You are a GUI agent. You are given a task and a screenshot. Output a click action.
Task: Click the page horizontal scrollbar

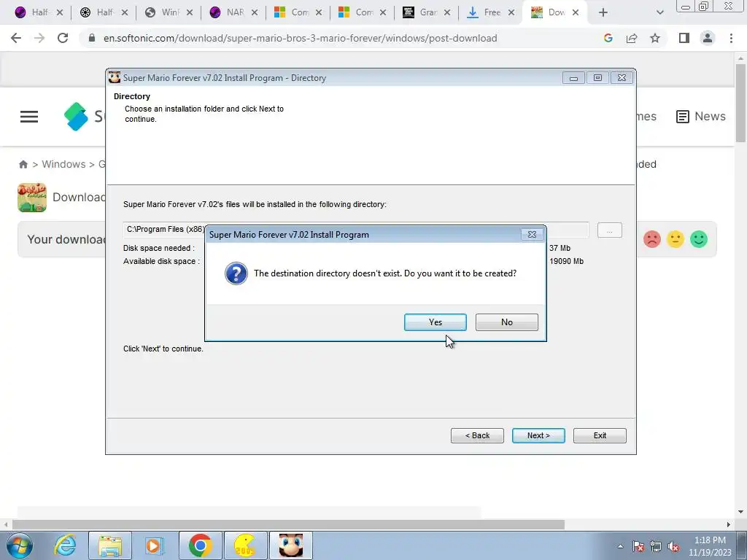coord(288,524)
